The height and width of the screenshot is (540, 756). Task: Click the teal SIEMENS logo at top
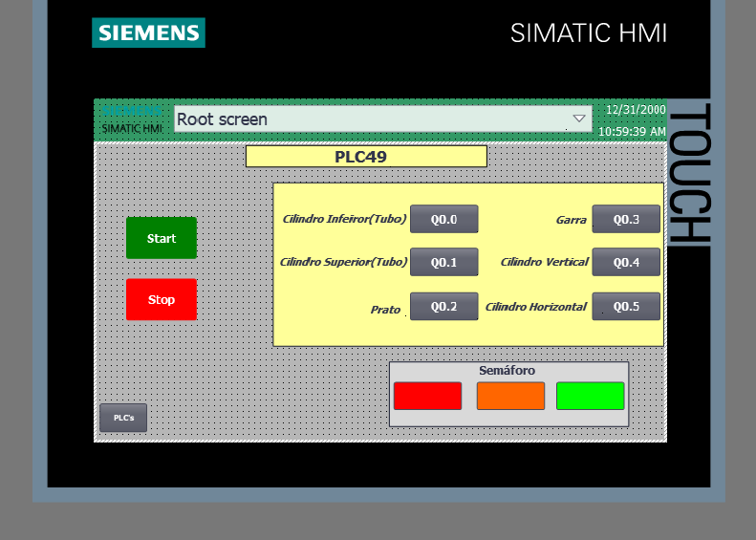click(x=148, y=32)
